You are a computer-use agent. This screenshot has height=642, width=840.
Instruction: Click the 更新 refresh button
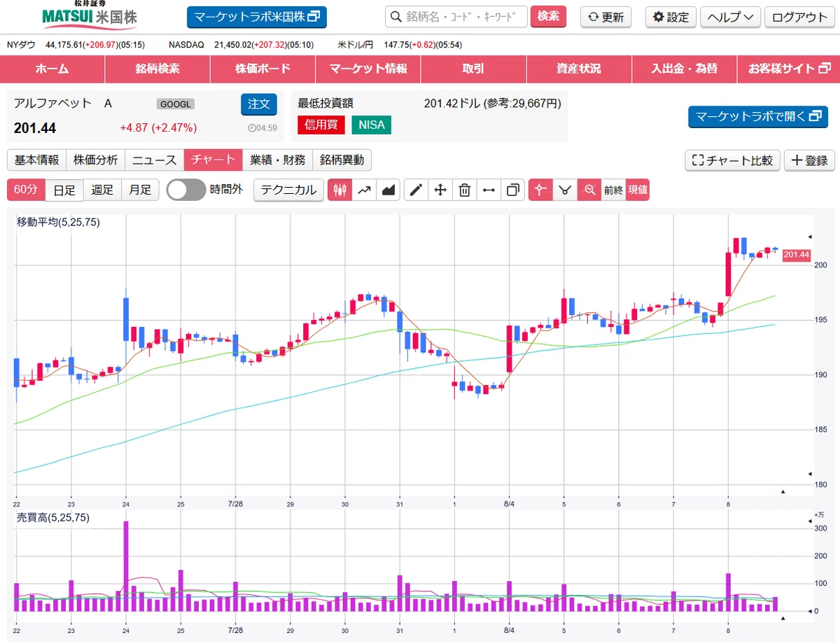click(x=605, y=17)
